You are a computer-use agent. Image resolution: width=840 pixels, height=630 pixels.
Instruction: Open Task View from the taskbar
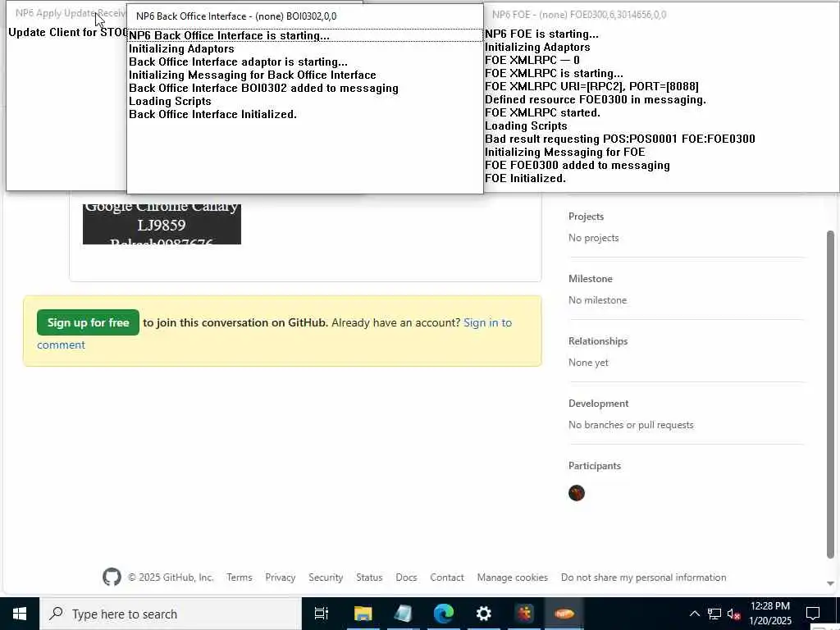(x=322, y=614)
